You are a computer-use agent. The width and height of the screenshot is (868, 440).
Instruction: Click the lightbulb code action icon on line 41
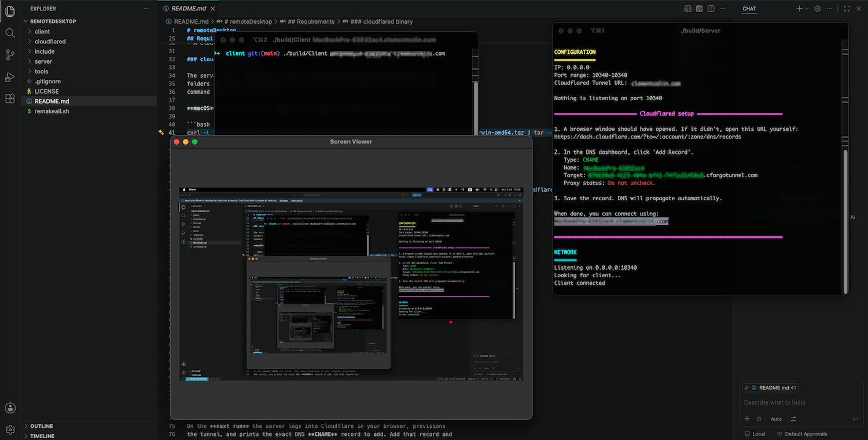tap(161, 133)
